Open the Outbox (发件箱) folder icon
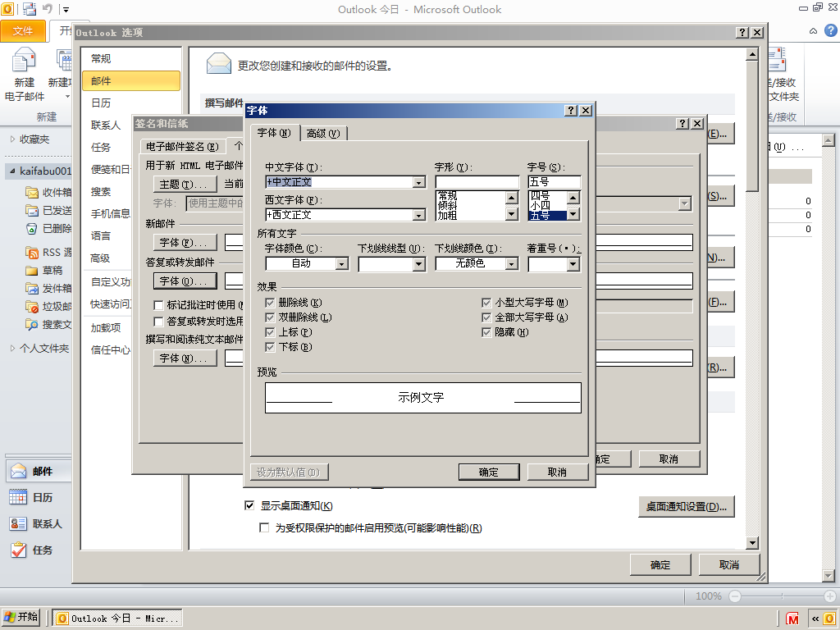 click(x=32, y=288)
